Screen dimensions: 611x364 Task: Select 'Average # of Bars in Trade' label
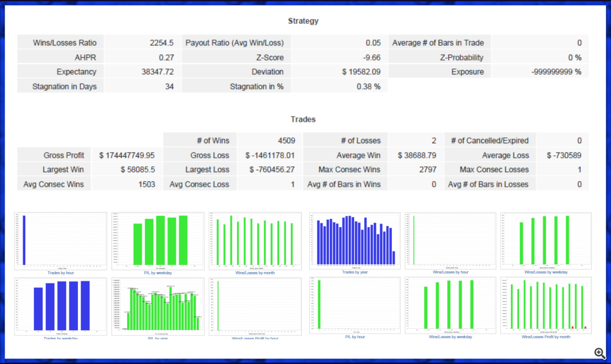click(x=438, y=43)
